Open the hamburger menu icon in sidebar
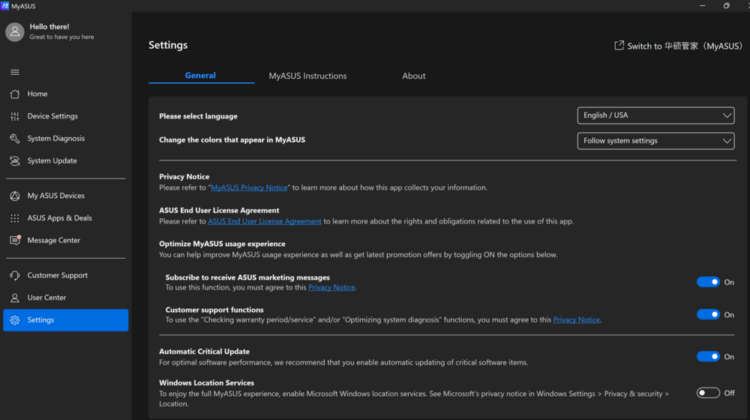Viewport: 750px width, 420px height. (x=15, y=72)
